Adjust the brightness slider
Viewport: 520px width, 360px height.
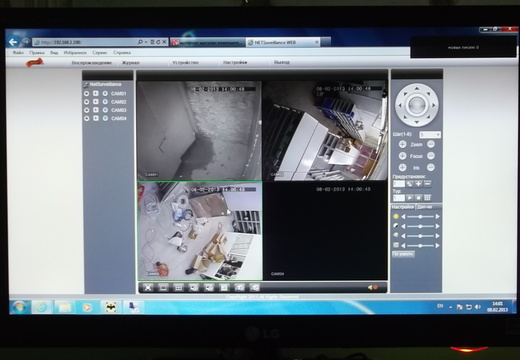tap(420, 217)
